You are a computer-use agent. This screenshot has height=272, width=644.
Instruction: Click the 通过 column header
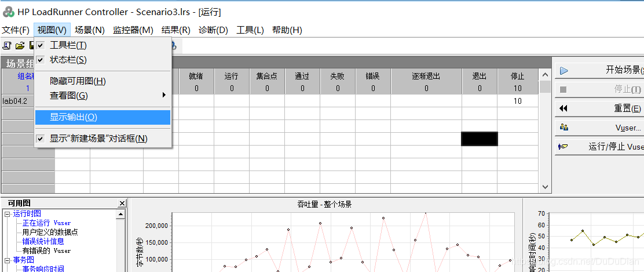[x=302, y=76]
